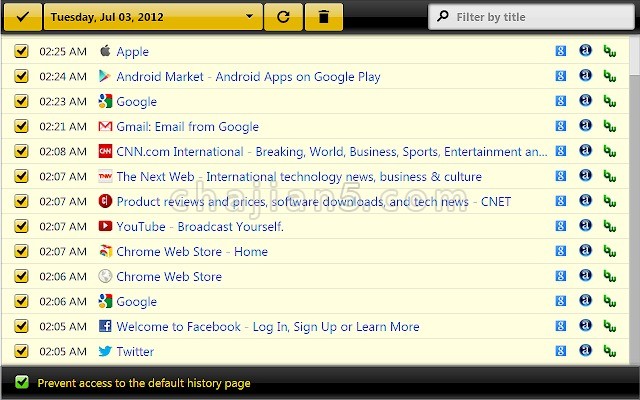640x400 pixels.
Task: Click the trash icon to delete selected items
Action: pyautogui.click(x=324, y=17)
